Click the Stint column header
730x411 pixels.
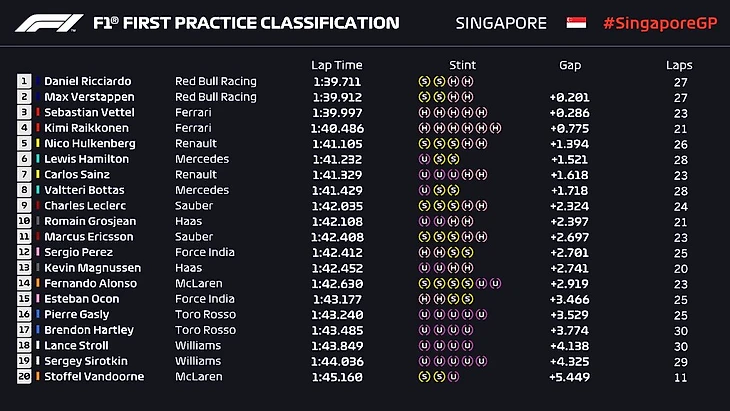463,65
